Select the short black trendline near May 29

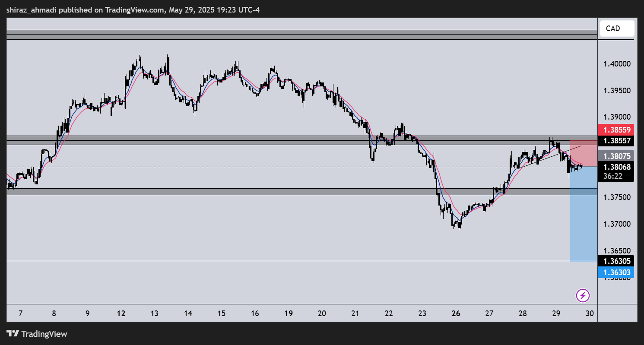click(x=549, y=157)
